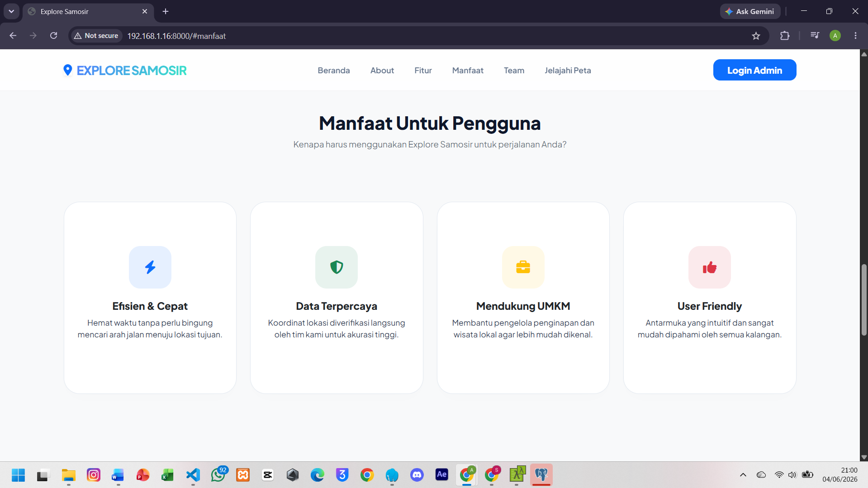Open After Effects from the taskbar
Screen dimensions: 868x488
coord(442,474)
